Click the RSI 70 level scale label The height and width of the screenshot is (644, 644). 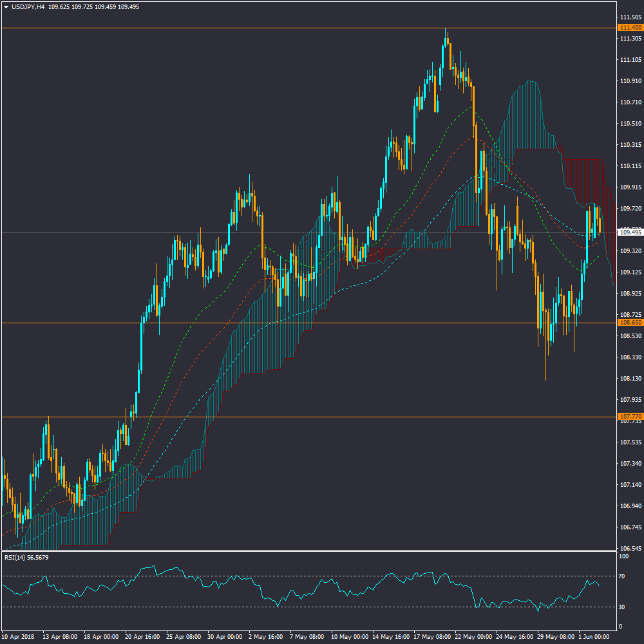pos(621,576)
